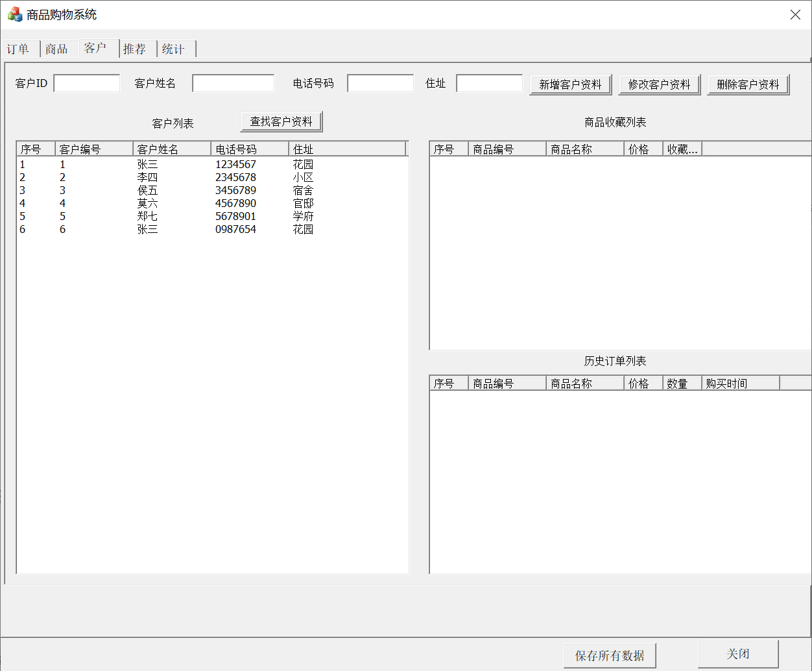
Task: Click 商品名称 header in 商品收藏列表
Action: click(585, 149)
